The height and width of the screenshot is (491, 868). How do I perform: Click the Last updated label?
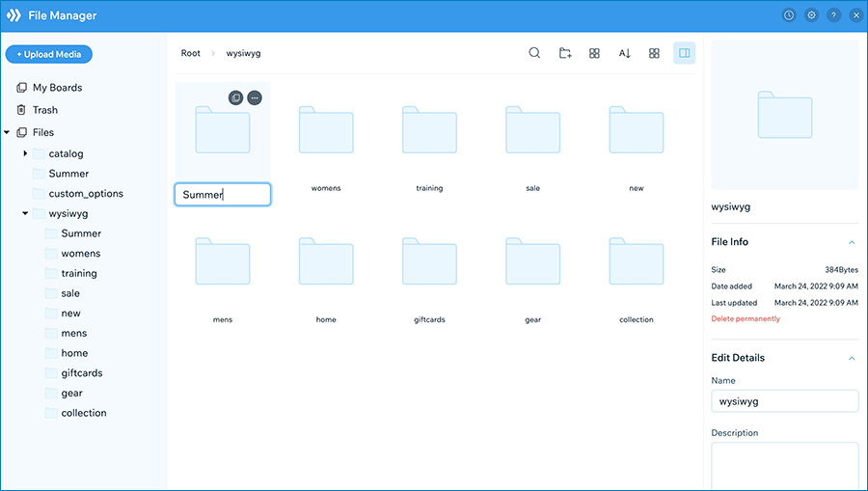click(734, 303)
